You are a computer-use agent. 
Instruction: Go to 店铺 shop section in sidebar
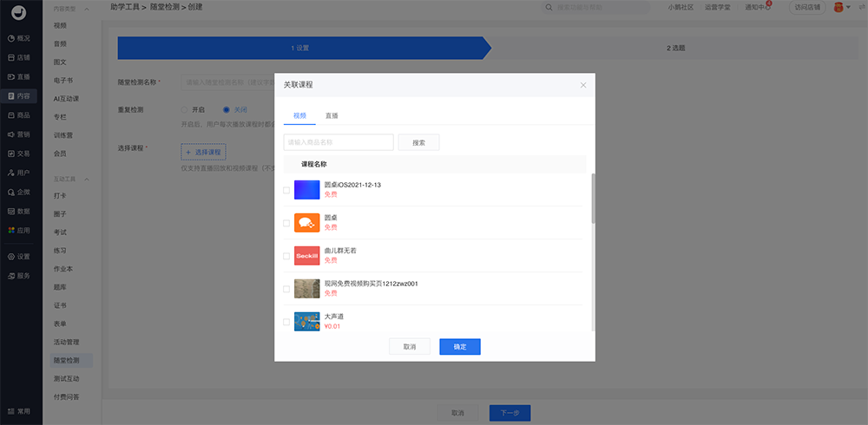click(x=19, y=57)
